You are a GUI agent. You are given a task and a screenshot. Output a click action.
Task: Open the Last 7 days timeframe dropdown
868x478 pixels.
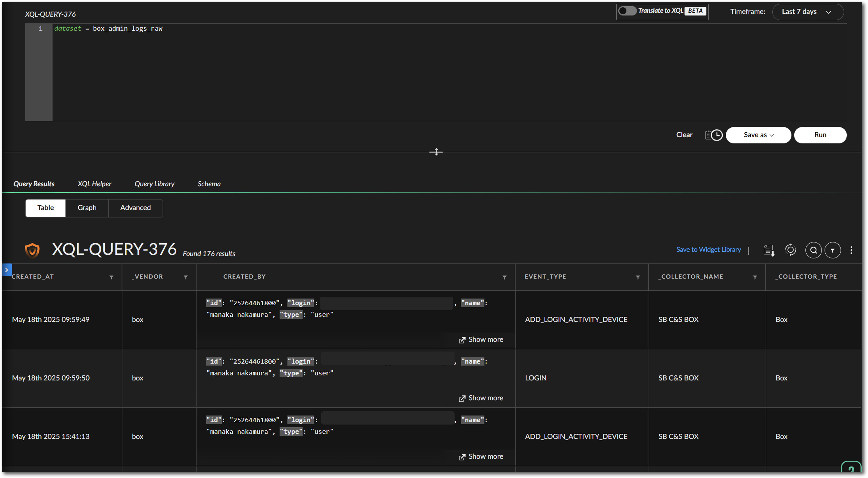tap(808, 12)
